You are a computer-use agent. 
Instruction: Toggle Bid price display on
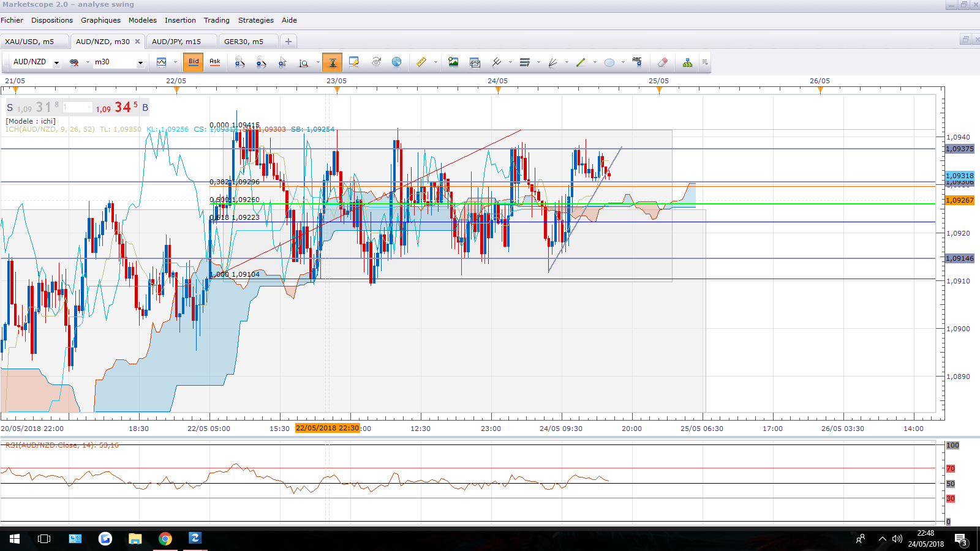[194, 62]
